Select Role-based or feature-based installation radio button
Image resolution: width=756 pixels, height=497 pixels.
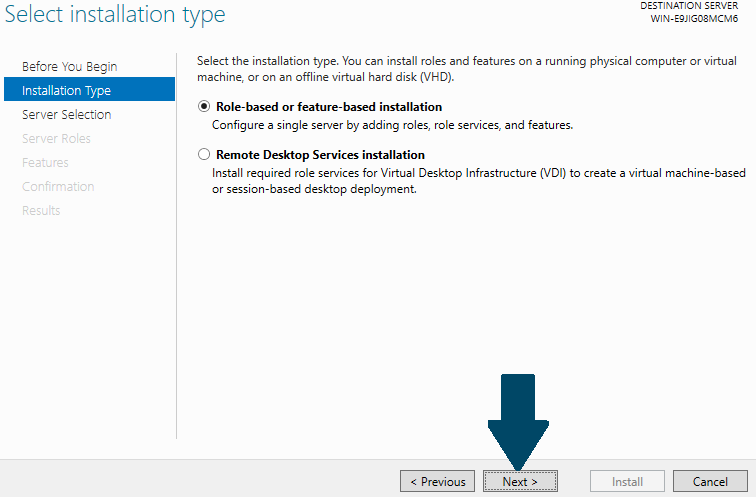tap(204, 106)
